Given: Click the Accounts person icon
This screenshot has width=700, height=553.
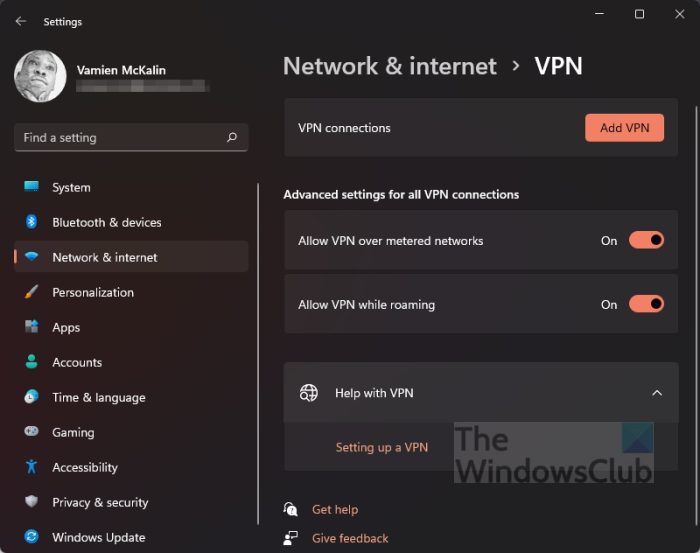Looking at the screenshot, I should click(x=32, y=362).
